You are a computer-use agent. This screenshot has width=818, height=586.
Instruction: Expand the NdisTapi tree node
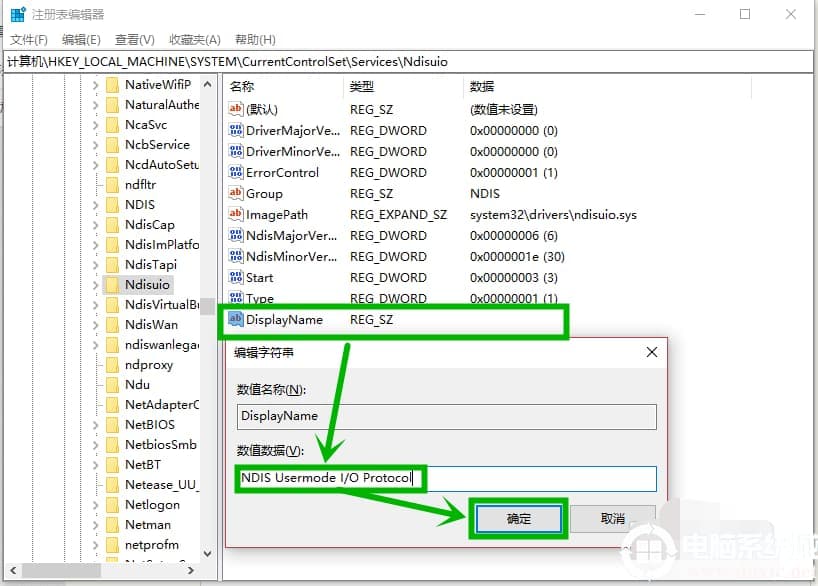point(95,265)
